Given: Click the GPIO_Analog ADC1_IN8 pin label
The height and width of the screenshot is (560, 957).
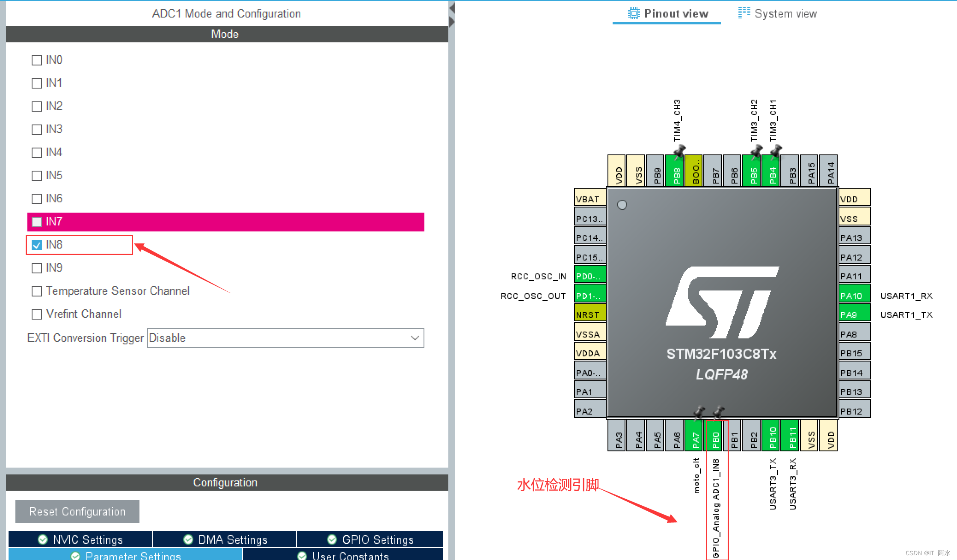Looking at the screenshot, I should (716, 508).
